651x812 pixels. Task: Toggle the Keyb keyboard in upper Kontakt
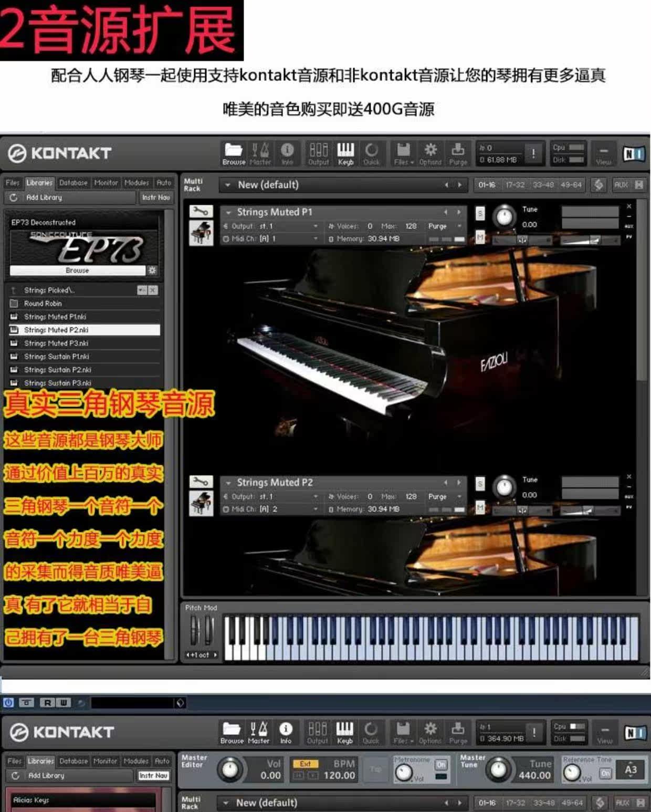tap(345, 154)
